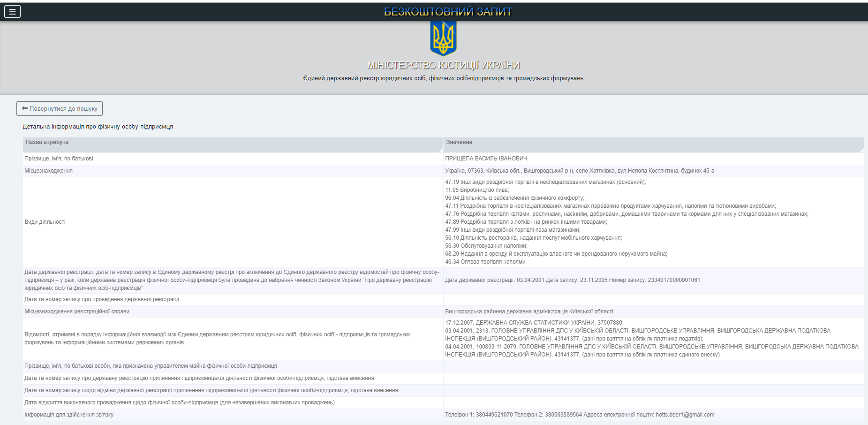Click 'Повернутися до пошуку' back button
The image size is (868, 425).
pyautogui.click(x=60, y=108)
